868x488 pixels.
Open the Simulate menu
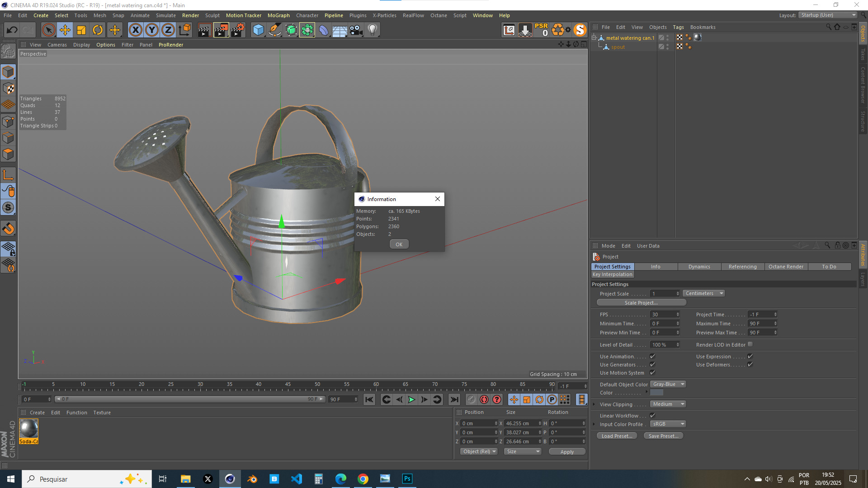coord(166,15)
